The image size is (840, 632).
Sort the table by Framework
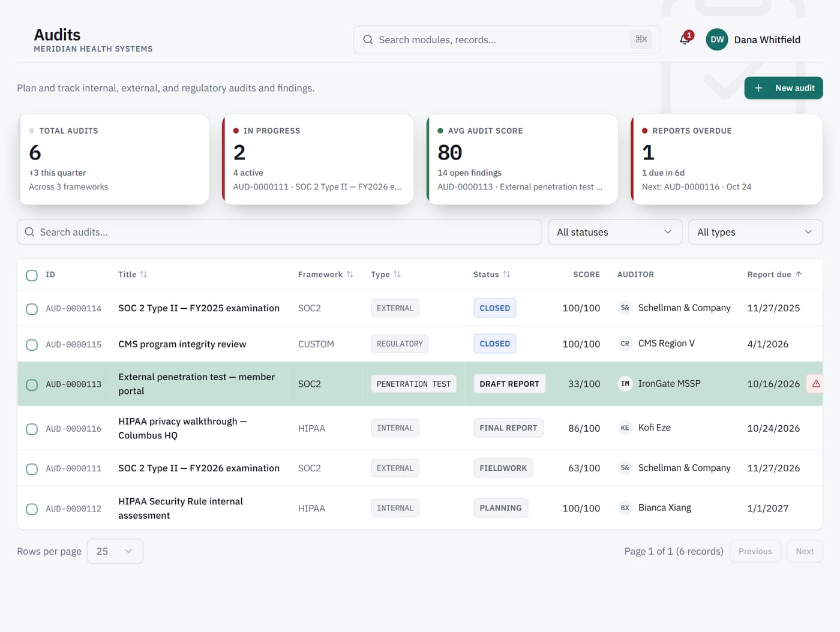pos(326,275)
